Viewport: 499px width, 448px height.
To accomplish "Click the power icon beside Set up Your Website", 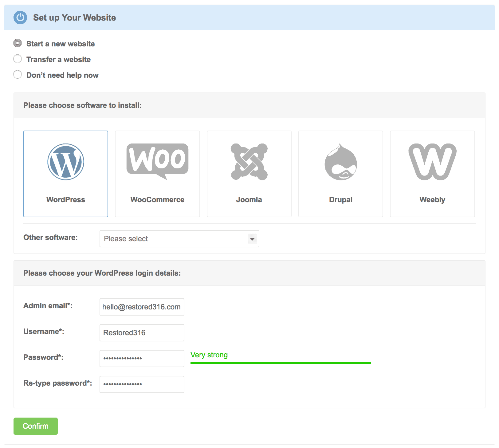I will click(20, 18).
